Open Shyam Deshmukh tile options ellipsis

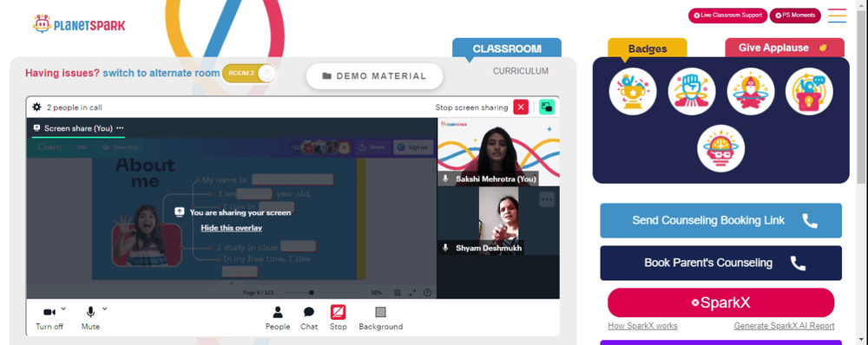pos(547,199)
